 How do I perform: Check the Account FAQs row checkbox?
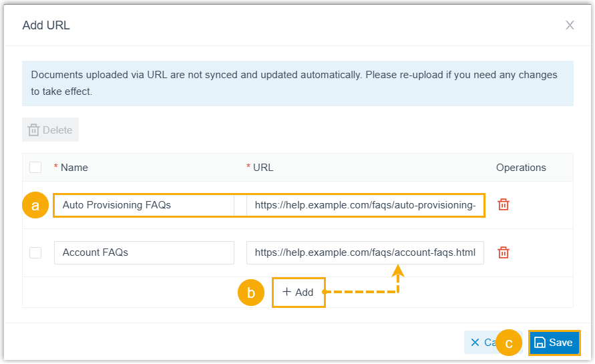pos(35,253)
